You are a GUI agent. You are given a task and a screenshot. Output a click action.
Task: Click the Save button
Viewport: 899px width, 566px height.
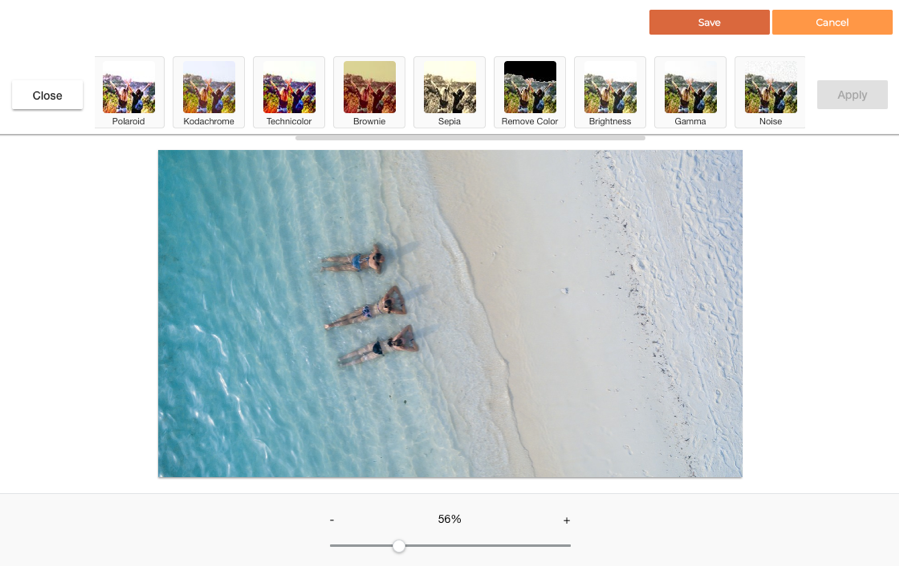709,22
